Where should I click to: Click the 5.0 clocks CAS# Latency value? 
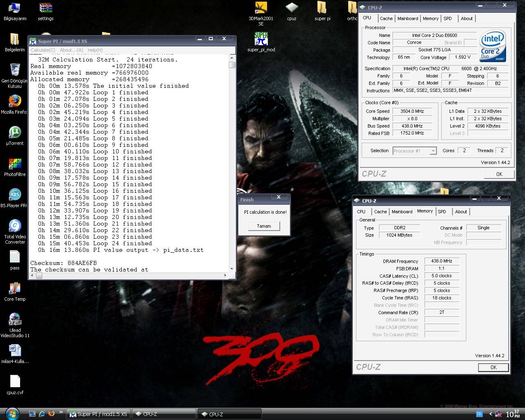coord(442,276)
